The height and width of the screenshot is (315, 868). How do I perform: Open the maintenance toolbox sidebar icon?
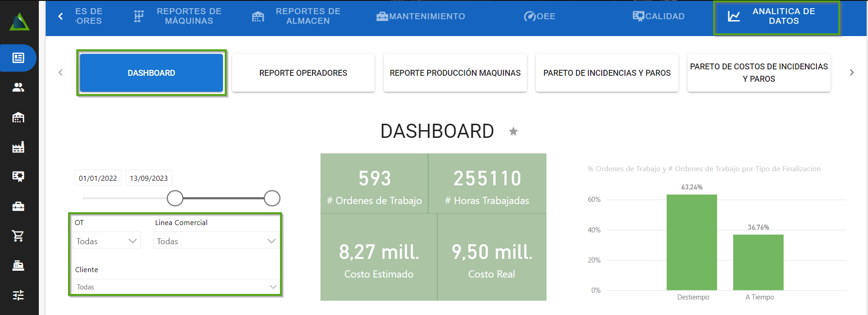tap(18, 206)
